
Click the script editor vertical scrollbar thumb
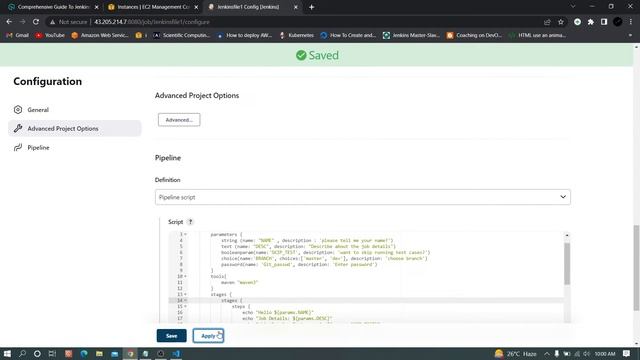(567, 264)
